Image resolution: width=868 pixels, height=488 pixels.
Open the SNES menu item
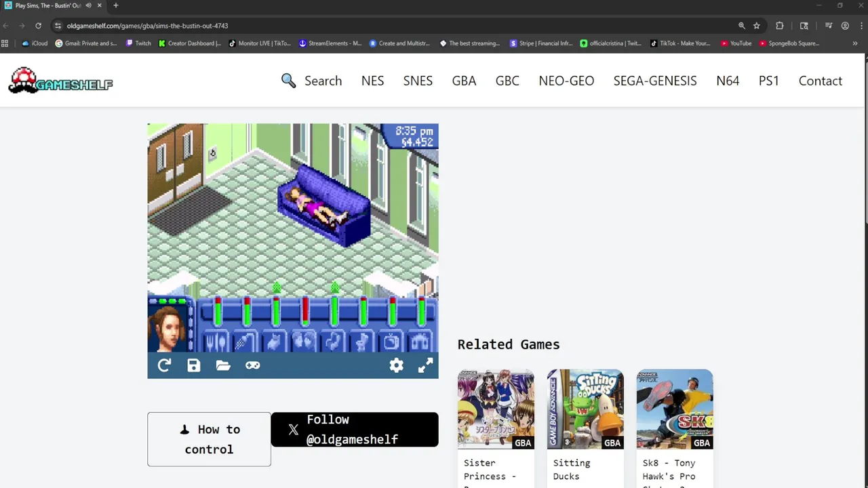418,81
